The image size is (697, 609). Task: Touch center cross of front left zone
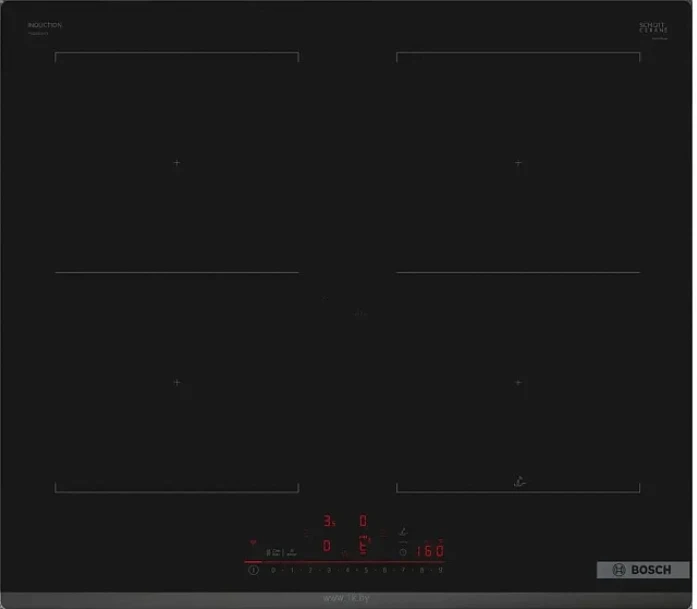(x=177, y=382)
